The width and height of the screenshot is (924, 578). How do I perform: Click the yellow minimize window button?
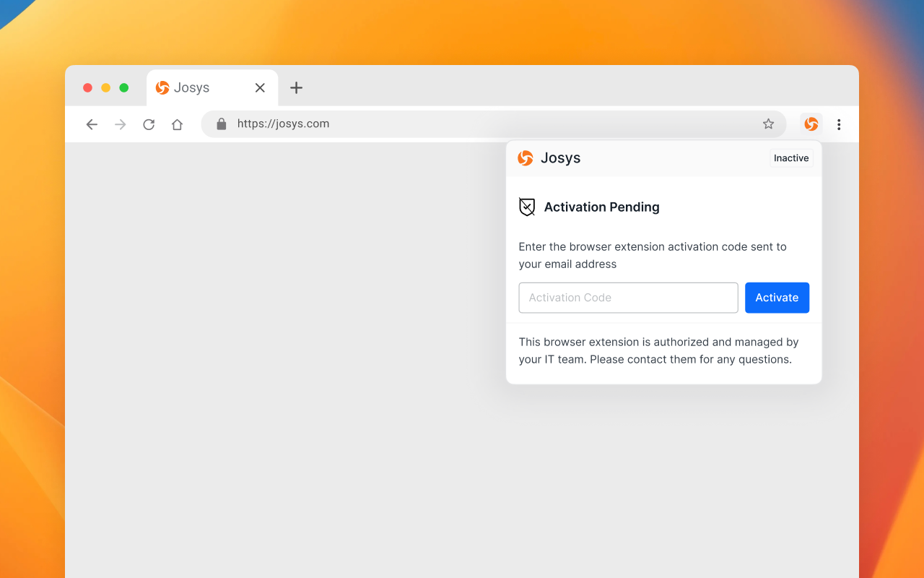click(x=106, y=87)
